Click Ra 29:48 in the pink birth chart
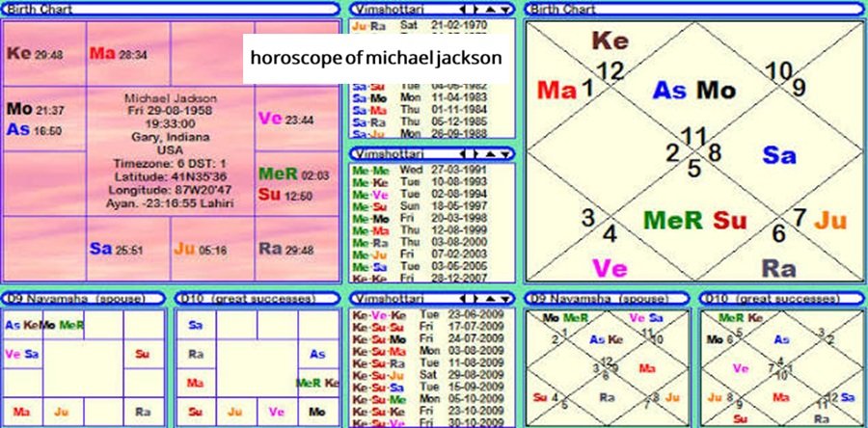The height and width of the screenshot is (428, 868). click(x=286, y=250)
